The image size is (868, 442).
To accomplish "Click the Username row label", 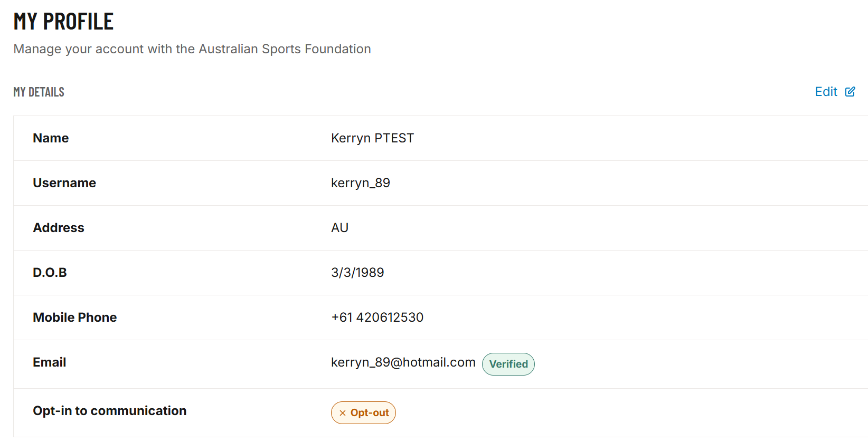I will click(64, 183).
